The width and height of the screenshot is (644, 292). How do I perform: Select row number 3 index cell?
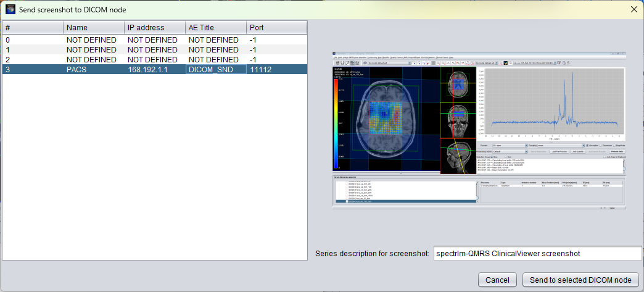pyautogui.click(x=33, y=70)
